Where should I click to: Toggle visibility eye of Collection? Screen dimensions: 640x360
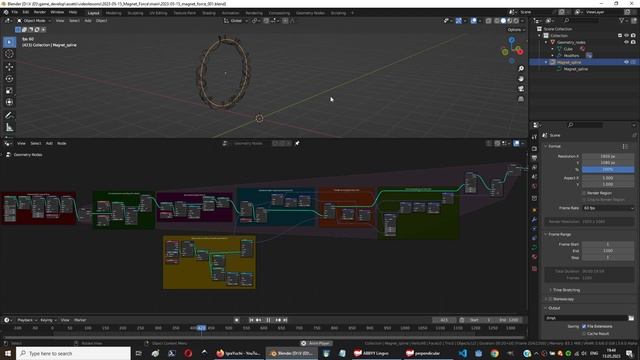coord(626,36)
